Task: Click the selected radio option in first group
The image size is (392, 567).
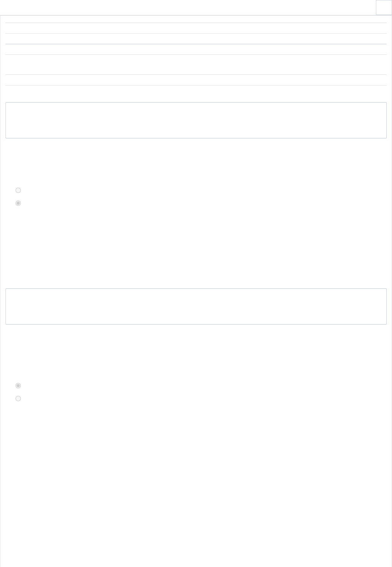Action: 18,203
